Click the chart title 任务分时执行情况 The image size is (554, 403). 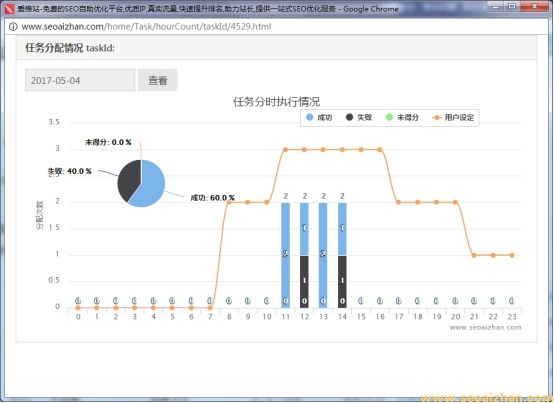276,102
